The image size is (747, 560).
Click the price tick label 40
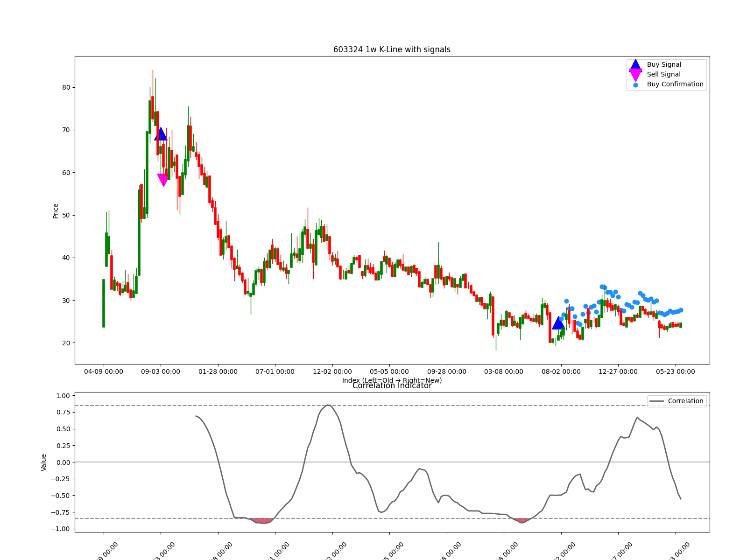click(66, 258)
